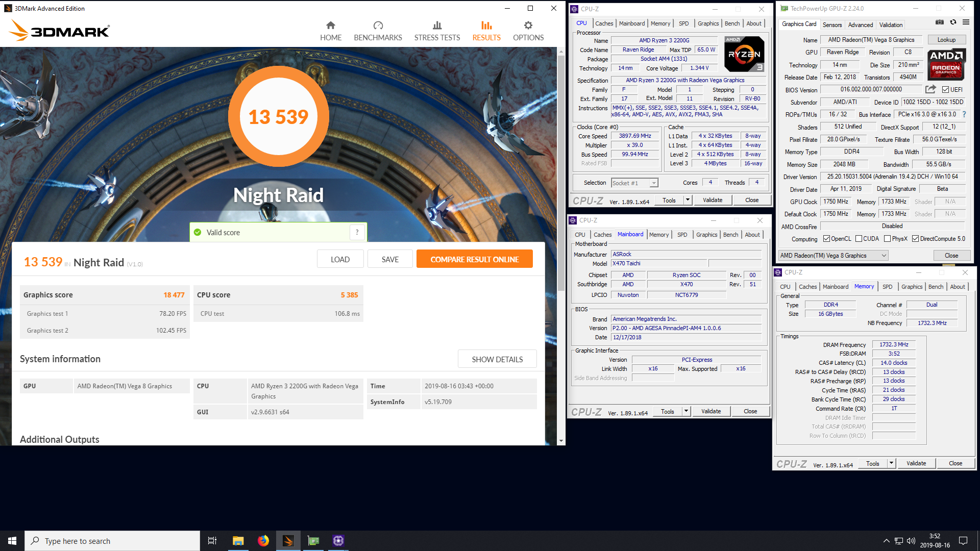The width and height of the screenshot is (980, 551).
Task: Click the AMD Radeon Graphics logo in GPU-Z
Action: click(946, 64)
